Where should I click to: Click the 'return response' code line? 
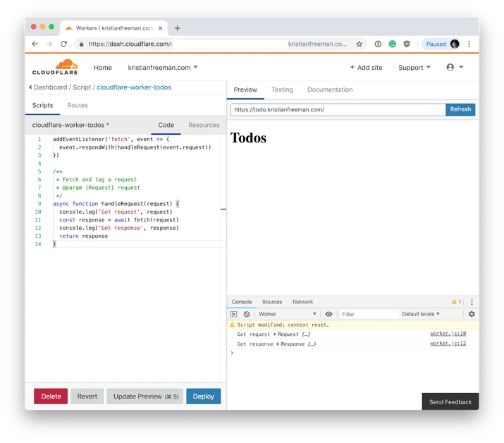point(84,236)
